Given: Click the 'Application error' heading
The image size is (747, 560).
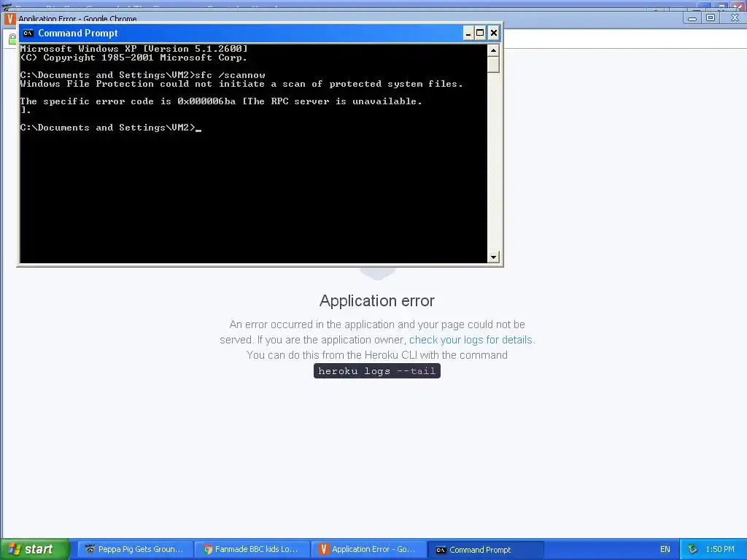Looking at the screenshot, I should (x=377, y=300).
